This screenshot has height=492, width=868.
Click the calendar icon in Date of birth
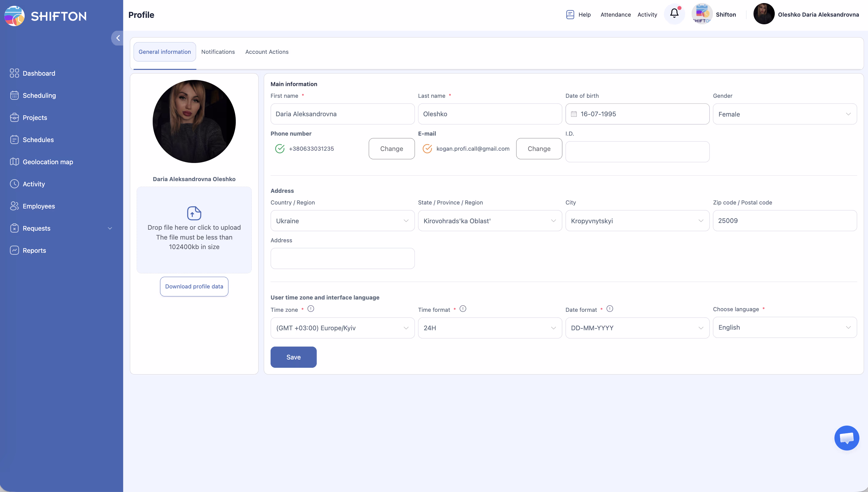point(574,114)
